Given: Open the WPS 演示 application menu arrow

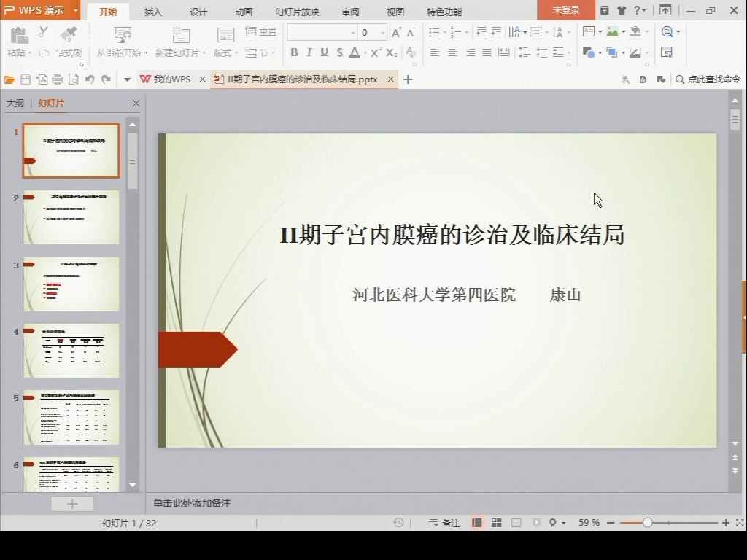Looking at the screenshot, I should (76, 10).
